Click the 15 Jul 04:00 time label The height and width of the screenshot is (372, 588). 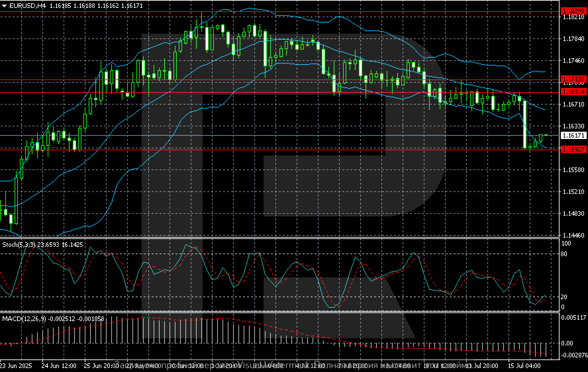pos(524,366)
